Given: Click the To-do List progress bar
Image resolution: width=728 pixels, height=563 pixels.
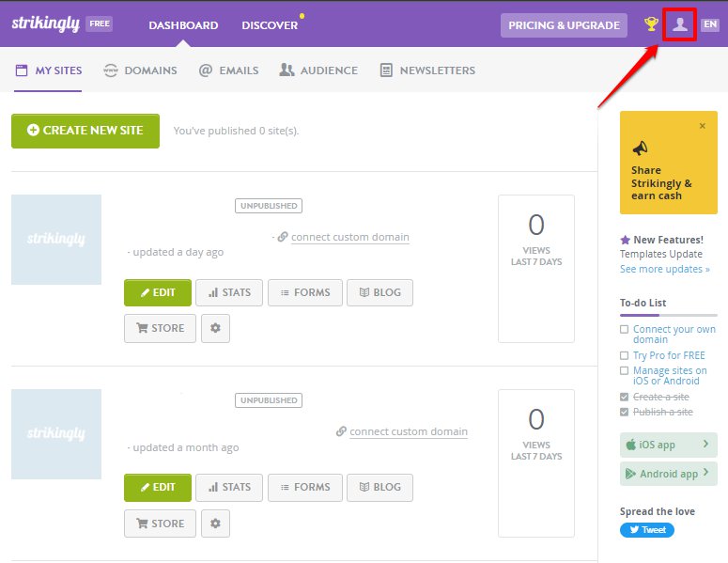Looking at the screenshot, I should 669,315.
